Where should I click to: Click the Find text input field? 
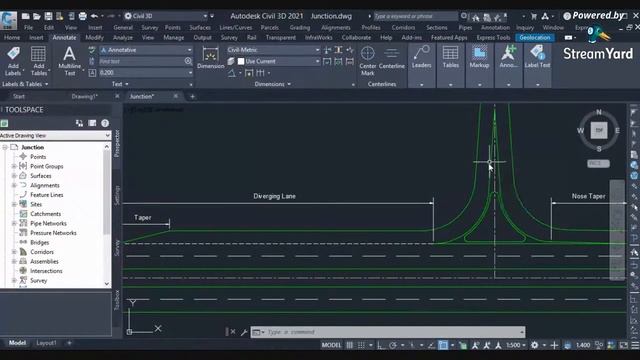[141, 61]
